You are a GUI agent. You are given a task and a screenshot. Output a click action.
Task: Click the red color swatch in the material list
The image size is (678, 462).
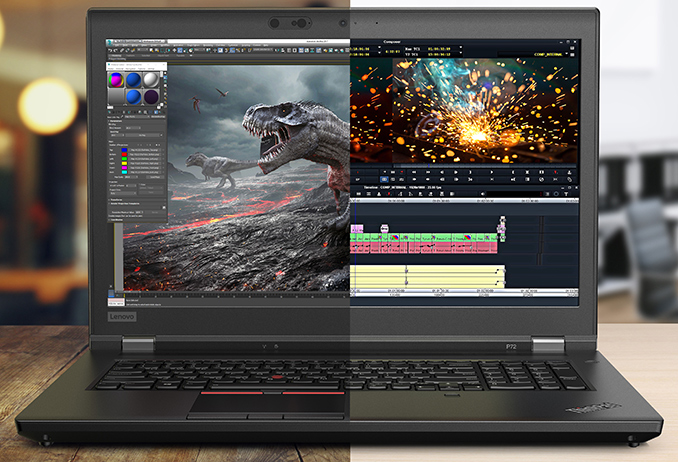pyautogui.click(x=125, y=154)
